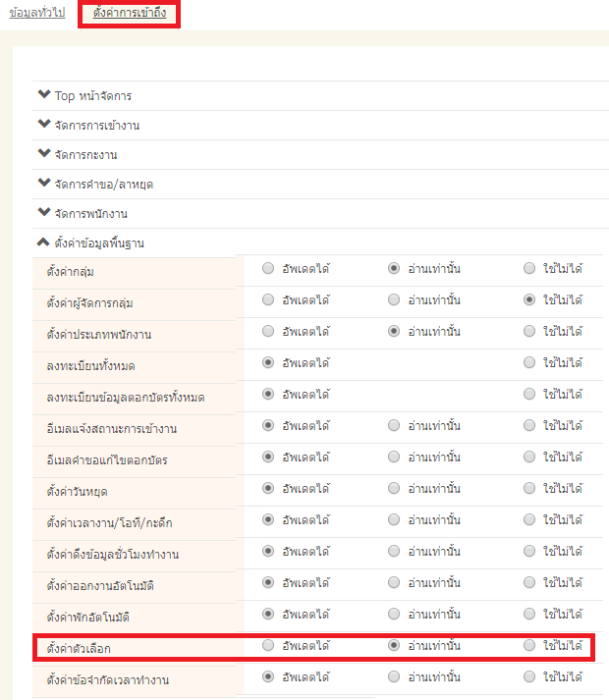Switch to the ข้อมูลทั่วไป tab
This screenshot has height=700, width=609.
36,14
